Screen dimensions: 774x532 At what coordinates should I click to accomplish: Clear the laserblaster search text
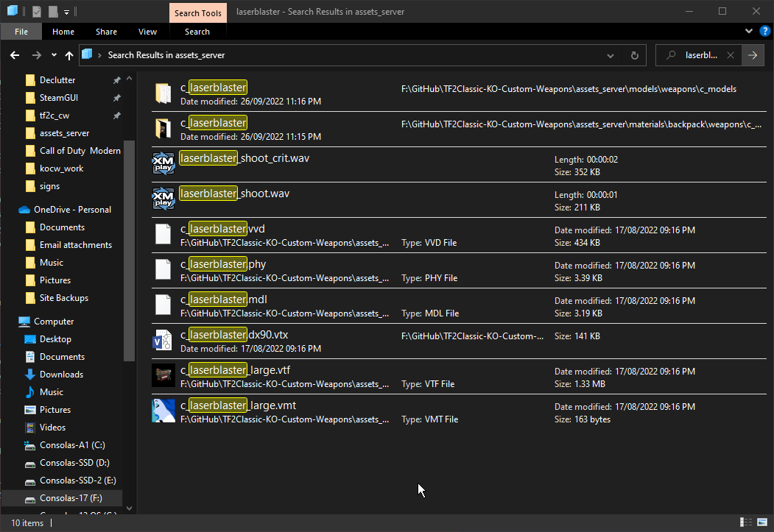click(731, 55)
